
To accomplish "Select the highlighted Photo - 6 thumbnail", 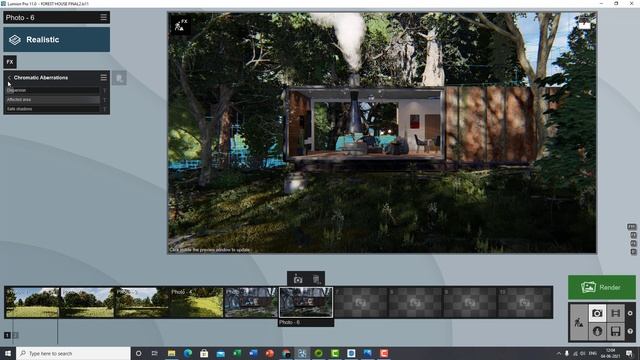I will pos(306,302).
